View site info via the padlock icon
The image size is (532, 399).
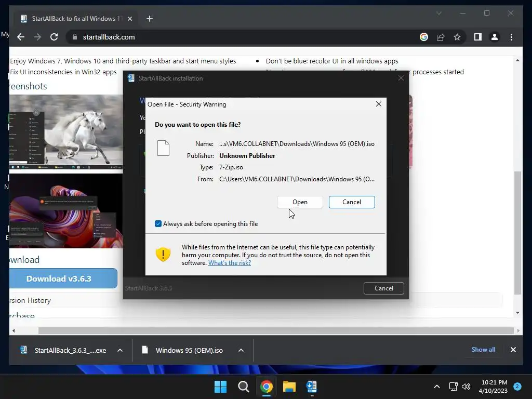(x=75, y=37)
